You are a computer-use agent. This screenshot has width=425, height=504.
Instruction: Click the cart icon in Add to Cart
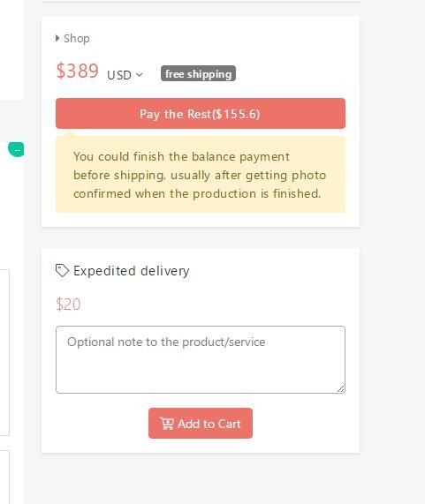tap(167, 424)
